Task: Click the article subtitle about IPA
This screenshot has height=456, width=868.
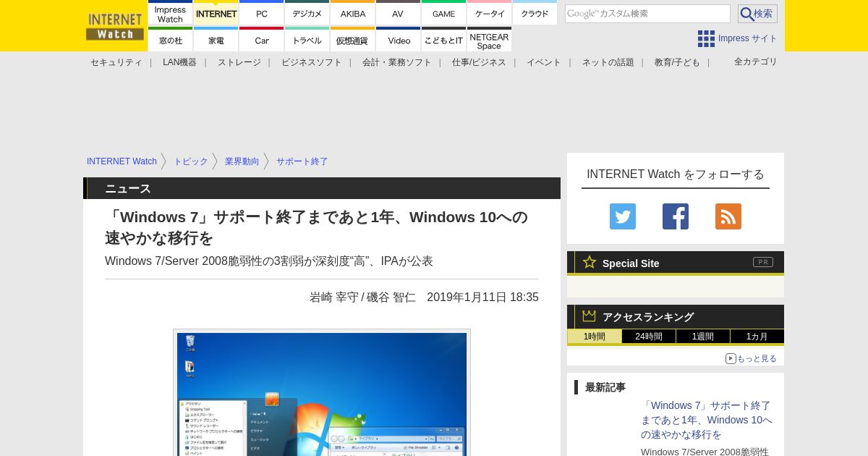Action: [269, 261]
